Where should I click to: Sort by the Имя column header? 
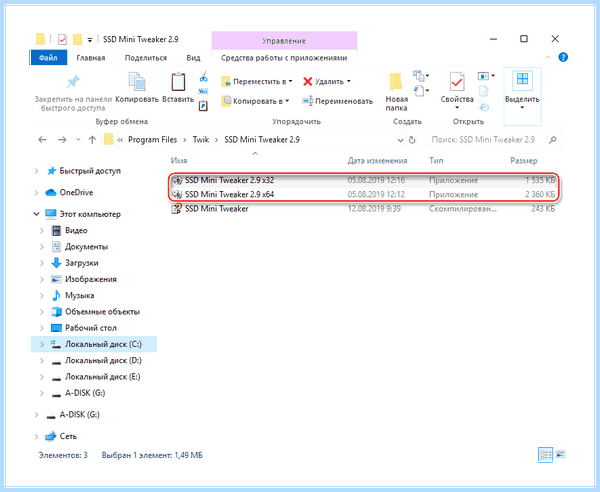(x=179, y=161)
